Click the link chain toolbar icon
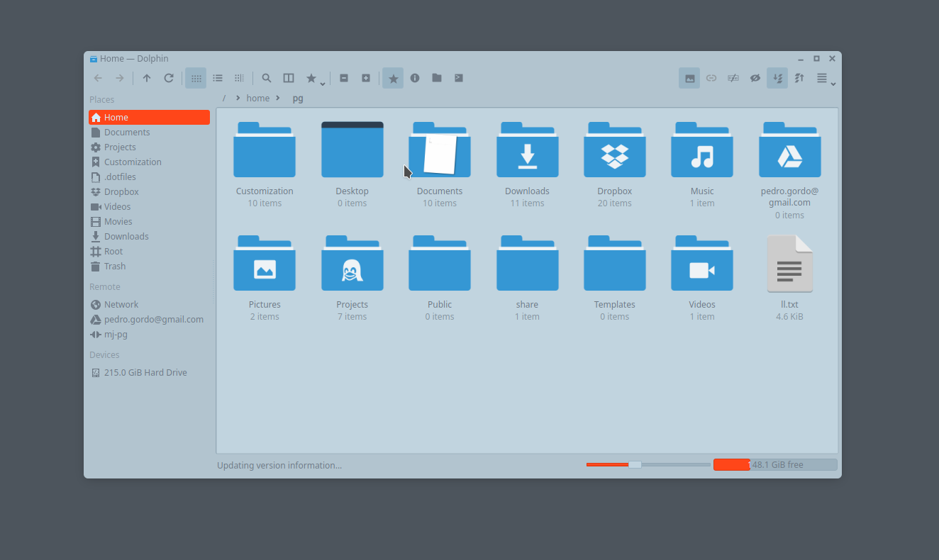Screen dimensions: 939x560 click(x=711, y=78)
